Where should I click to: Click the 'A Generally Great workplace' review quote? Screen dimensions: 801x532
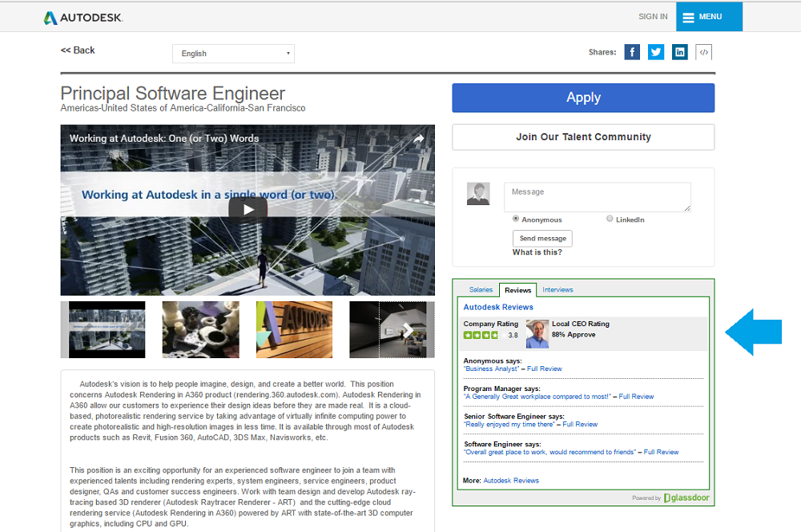[x=537, y=397]
